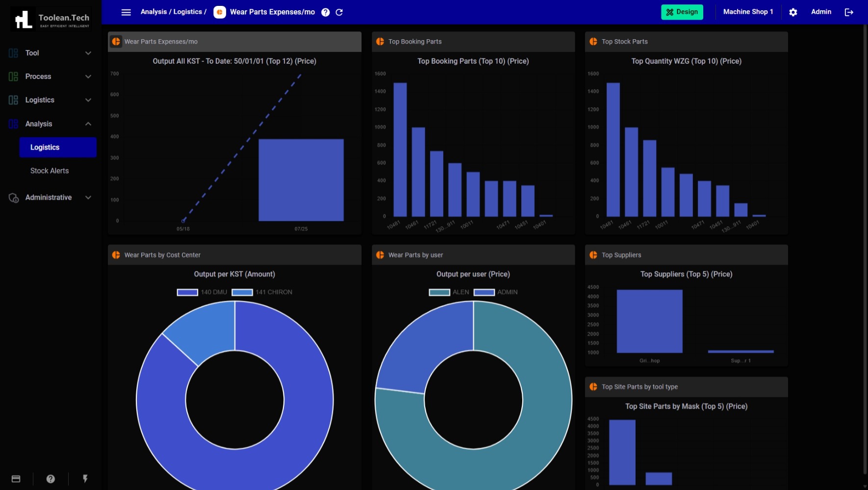The width and height of the screenshot is (868, 490).
Task: Click the Machine Shop 1 selector
Action: pyautogui.click(x=748, y=12)
